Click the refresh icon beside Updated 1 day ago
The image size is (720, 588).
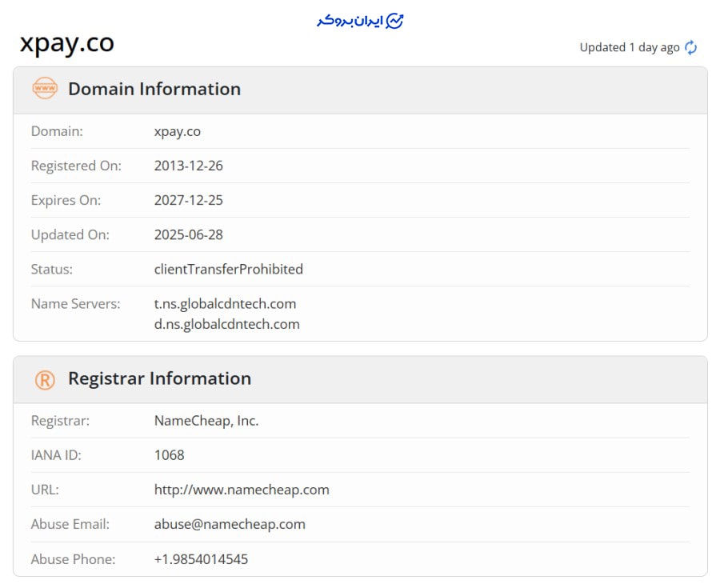pos(690,47)
